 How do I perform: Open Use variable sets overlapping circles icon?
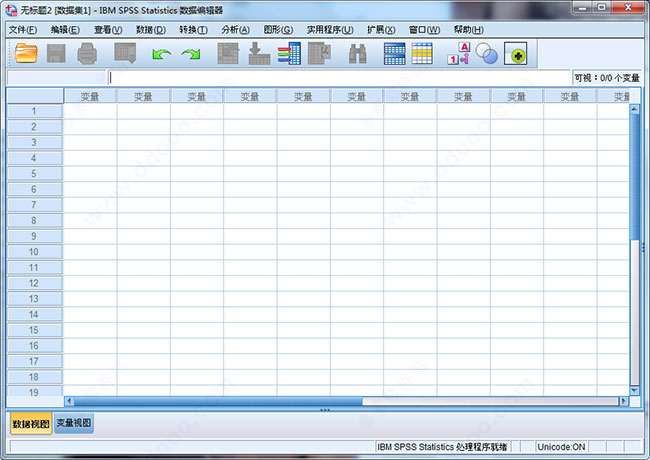[486, 53]
